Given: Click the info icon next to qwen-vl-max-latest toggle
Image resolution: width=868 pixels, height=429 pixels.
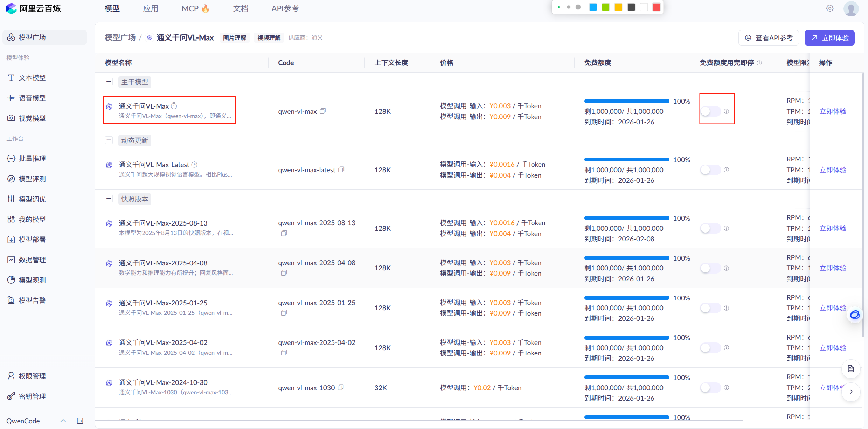Looking at the screenshot, I should click(727, 170).
